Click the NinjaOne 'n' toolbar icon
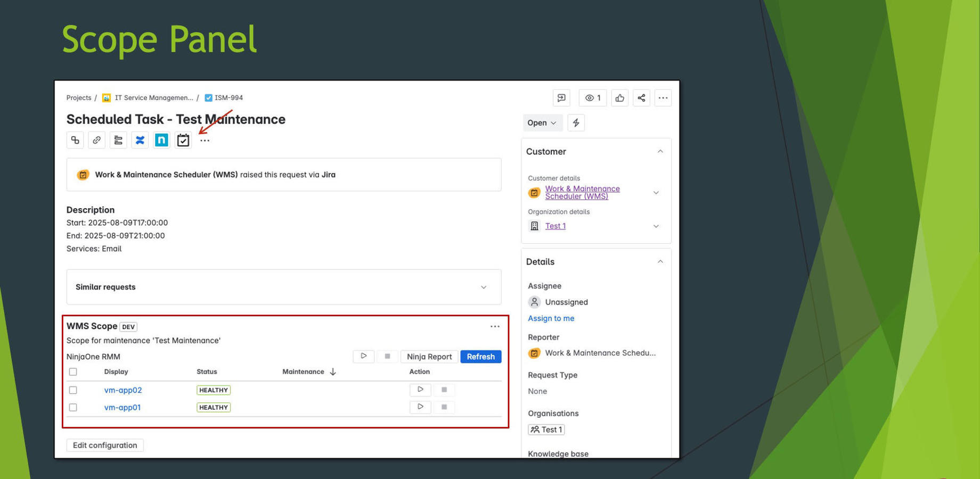This screenshot has height=479, width=980. click(x=161, y=140)
